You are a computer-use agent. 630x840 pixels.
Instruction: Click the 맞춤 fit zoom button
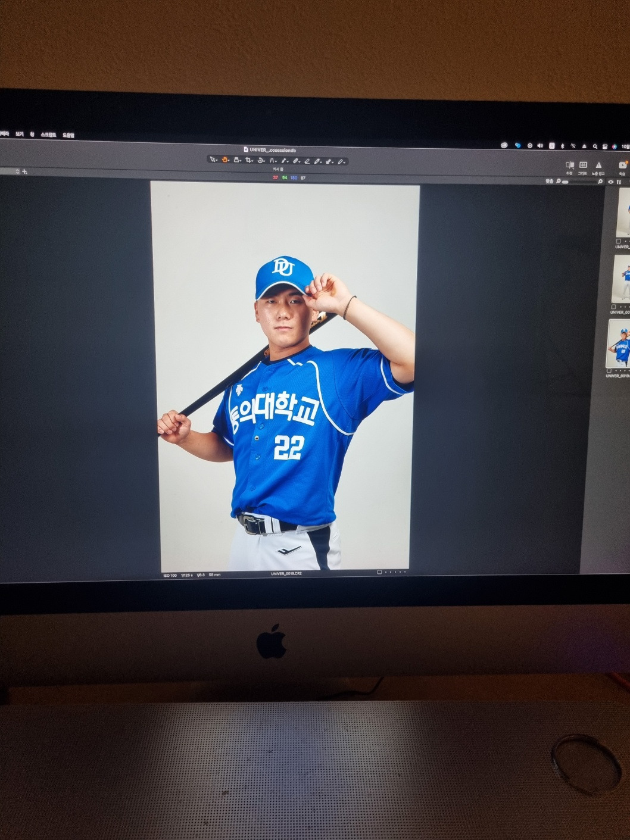tap(549, 181)
